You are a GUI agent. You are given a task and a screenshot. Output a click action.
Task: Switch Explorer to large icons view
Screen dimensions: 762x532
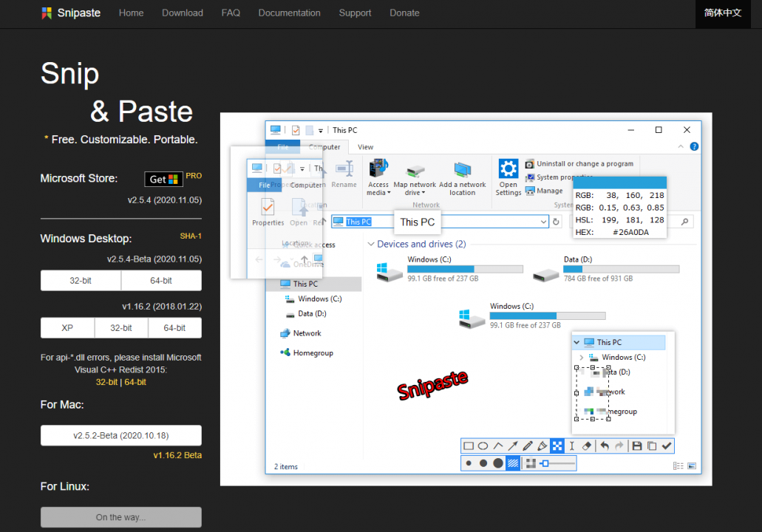click(x=692, y=466)
